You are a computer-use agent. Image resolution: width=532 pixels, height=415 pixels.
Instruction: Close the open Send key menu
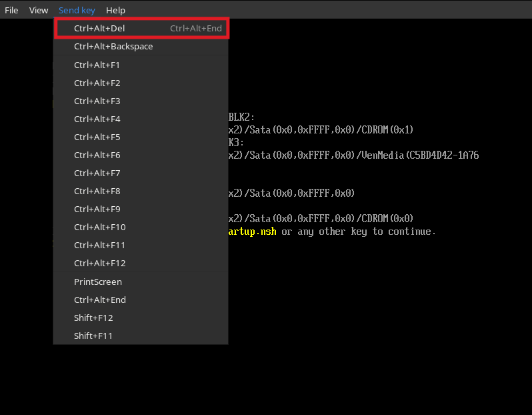click(77, 10)
